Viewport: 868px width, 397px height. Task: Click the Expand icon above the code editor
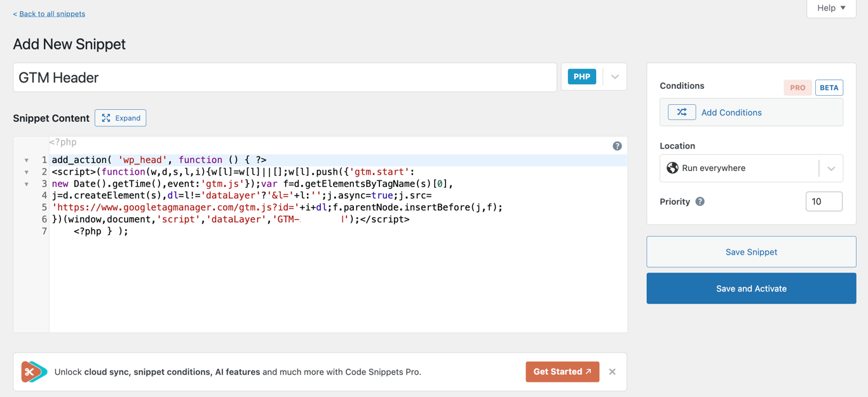(x=105, y=118)
